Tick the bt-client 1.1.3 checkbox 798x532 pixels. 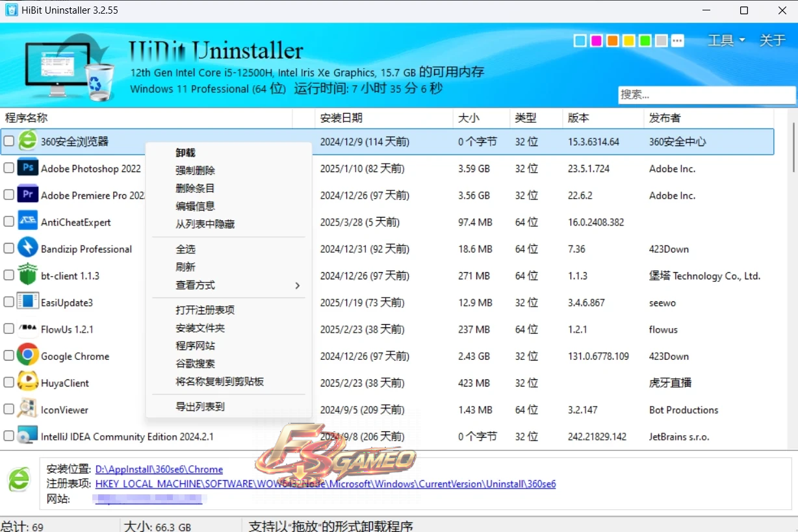click(8, 275)
